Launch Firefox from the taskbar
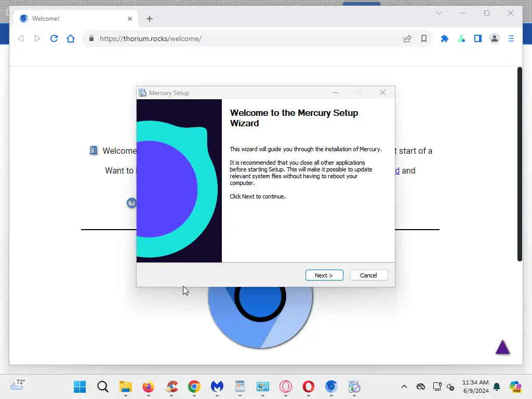 coord(148,387)
